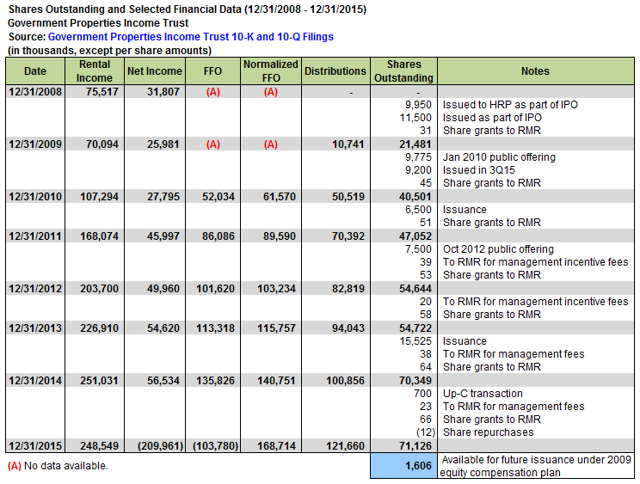This screenshot has height=484, width=640.
Task: Click distributions value 10,741
Action: 348,144
